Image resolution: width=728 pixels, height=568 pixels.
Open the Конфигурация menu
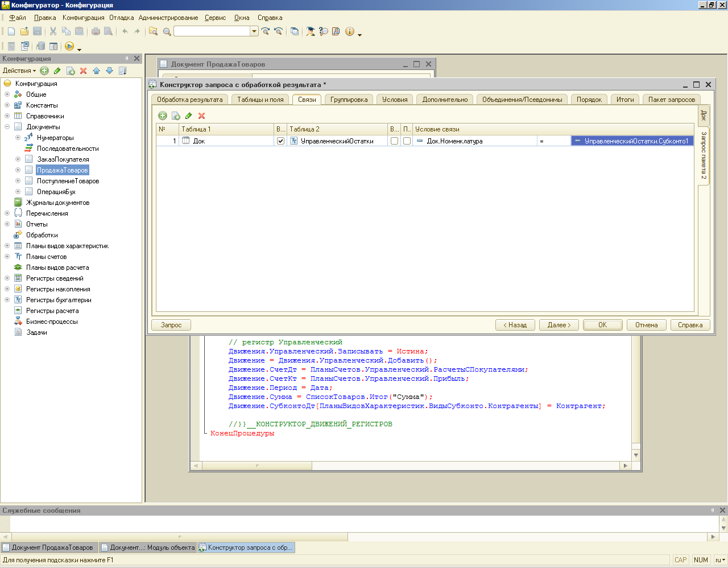pyautogui.click(x=83, y=18)
